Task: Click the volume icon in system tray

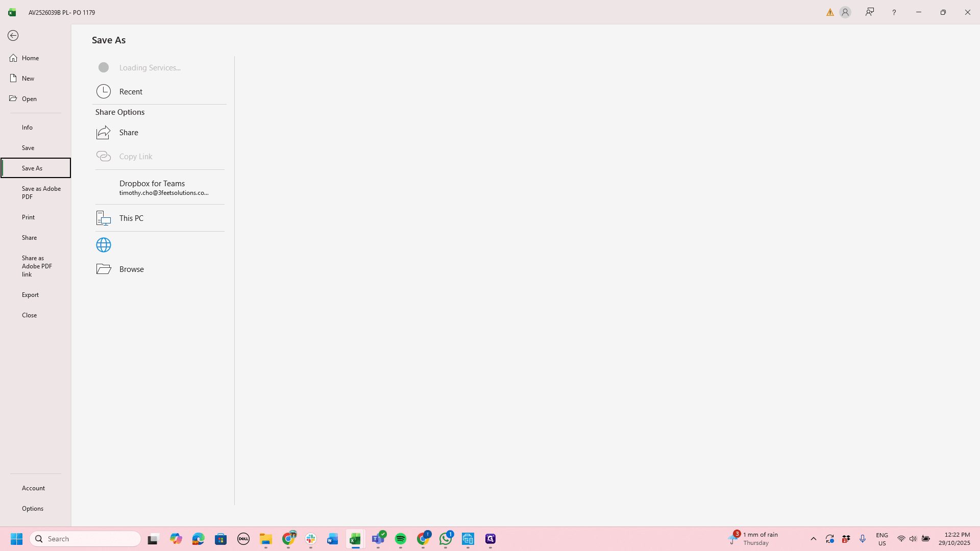Action: (x=913, y=539)
